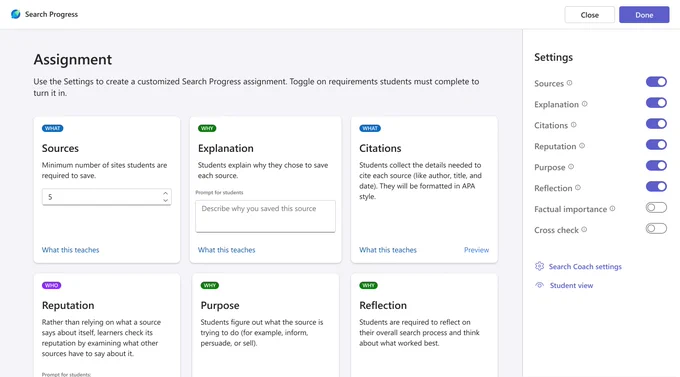Turn on the Cross check toggle

point(656,229)
